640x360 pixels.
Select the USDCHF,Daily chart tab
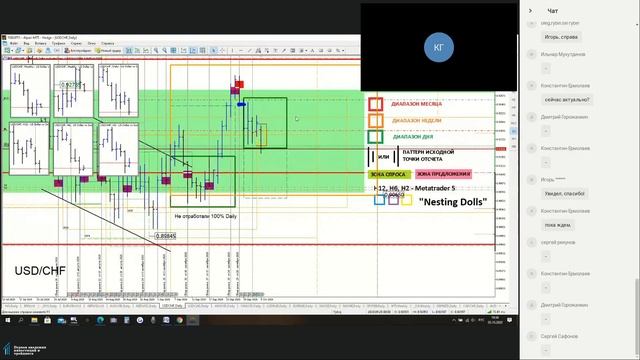tap(172, 306)
